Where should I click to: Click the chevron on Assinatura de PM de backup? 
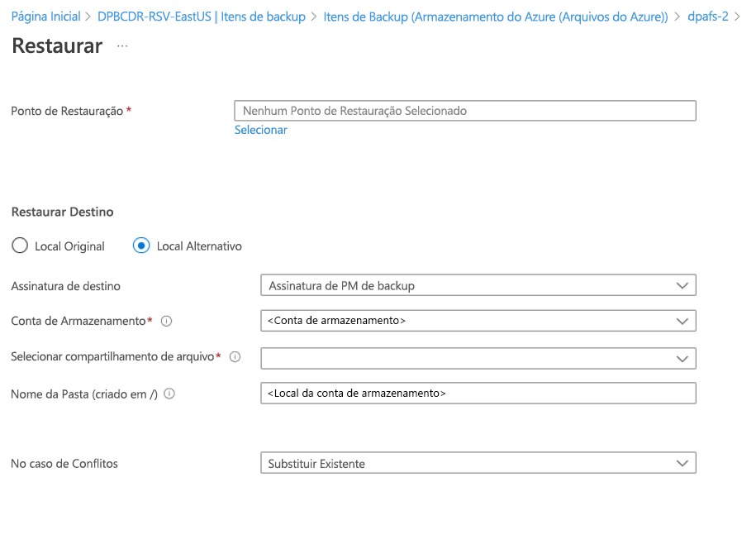click(682, 285)
